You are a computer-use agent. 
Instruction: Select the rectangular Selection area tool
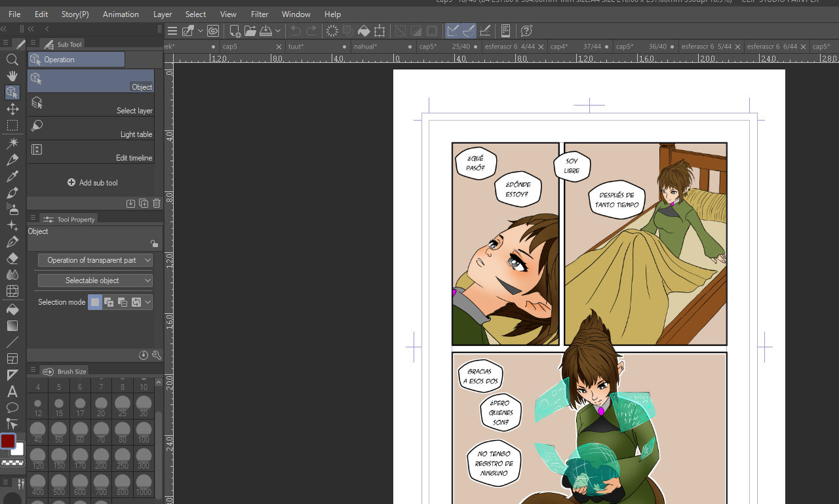tap(12, 125)
